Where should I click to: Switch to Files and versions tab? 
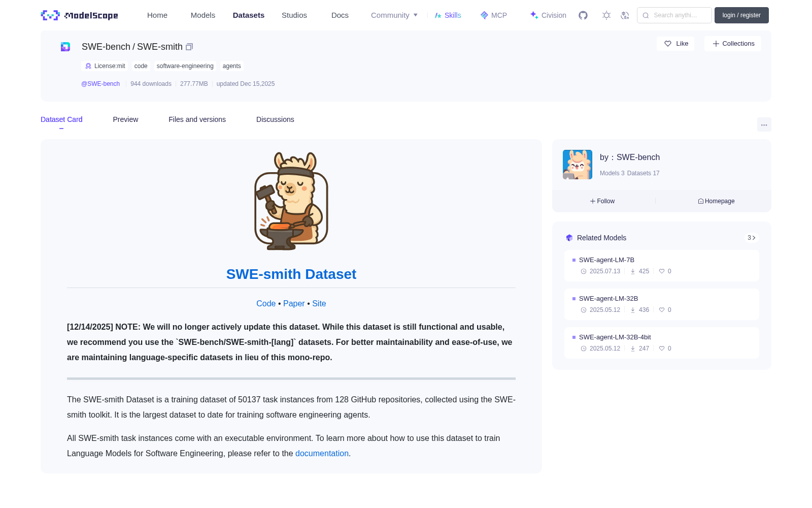point(197,119)
